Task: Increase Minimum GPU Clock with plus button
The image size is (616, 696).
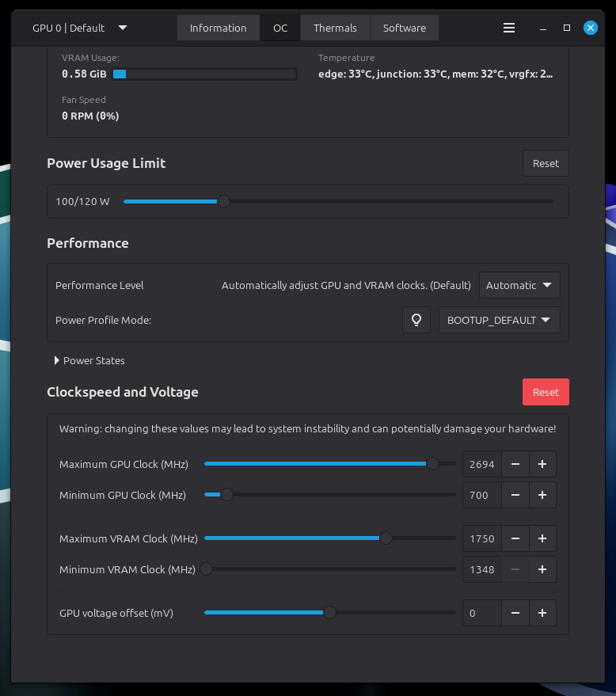Action: click(x=542, y=495)
